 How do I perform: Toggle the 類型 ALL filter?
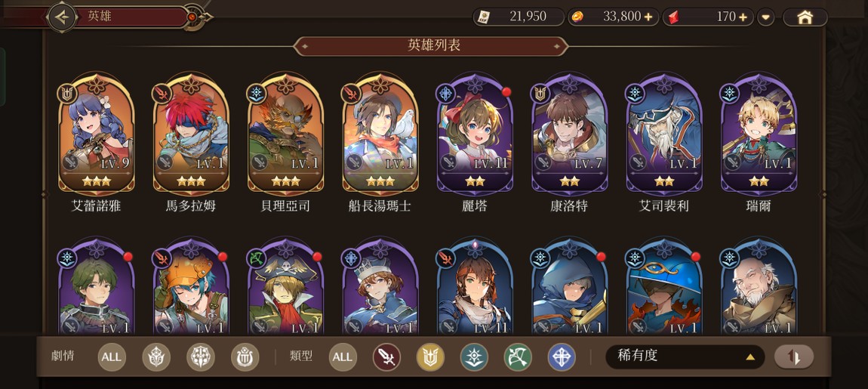tap(343, 357)
